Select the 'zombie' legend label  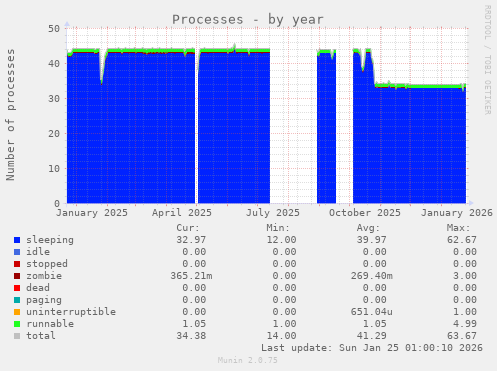pos(44,276)
